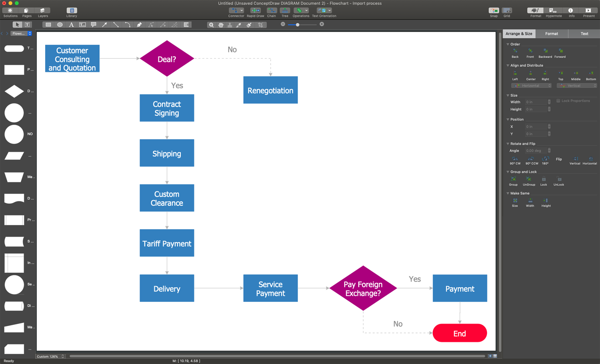
Task: Select the Text tool
Action: point(71,24)
